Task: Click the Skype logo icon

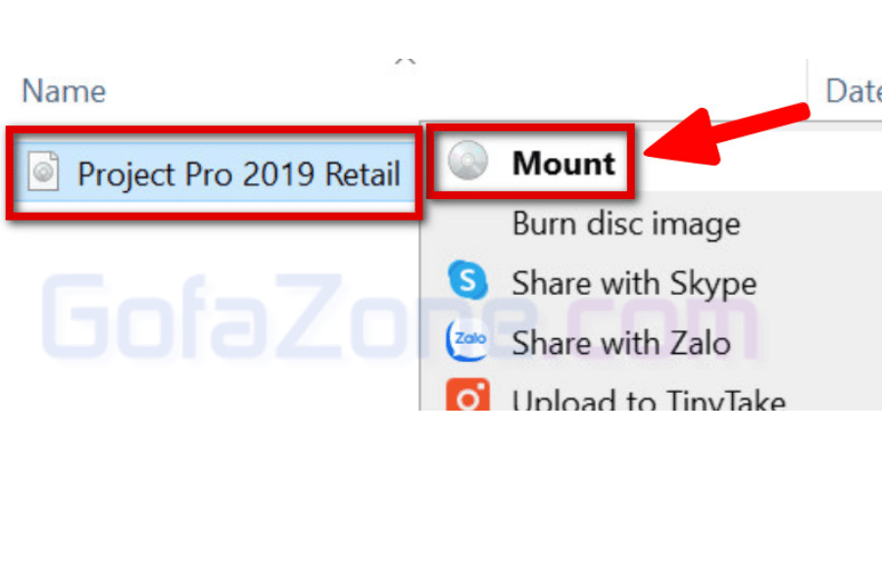Action: [467, 279]
